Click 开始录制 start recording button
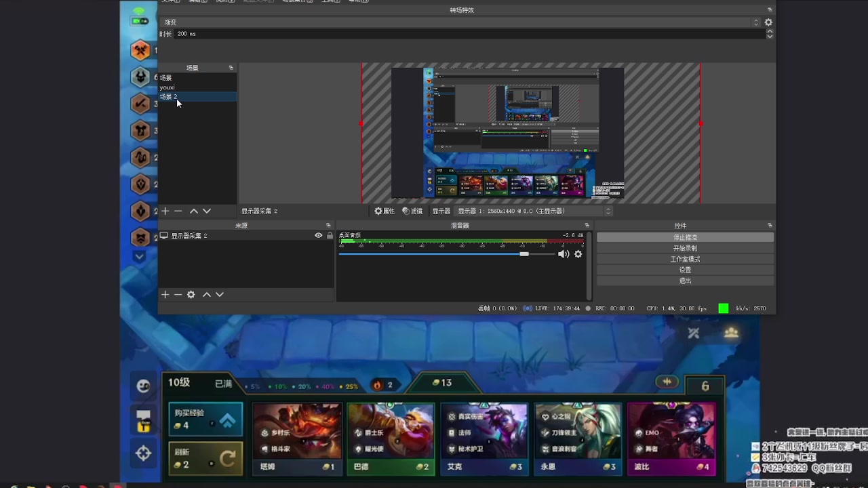This screenshot has height=488, width=868. 685,248
